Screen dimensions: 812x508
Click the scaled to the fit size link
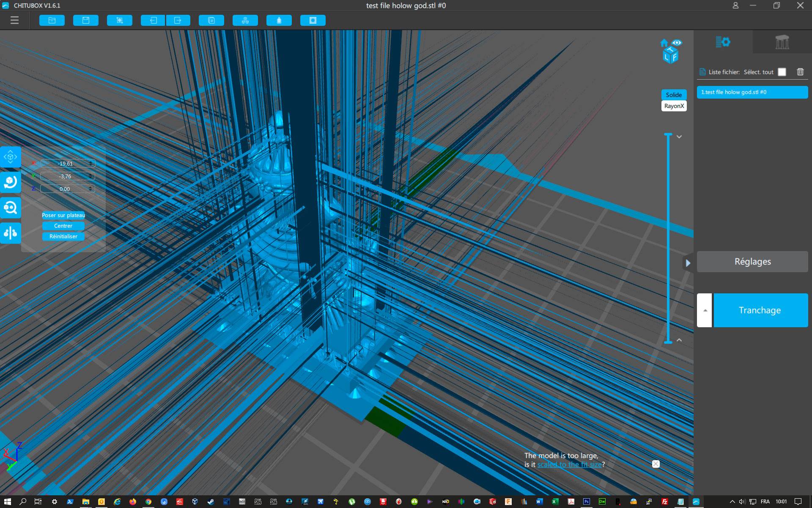569,464
